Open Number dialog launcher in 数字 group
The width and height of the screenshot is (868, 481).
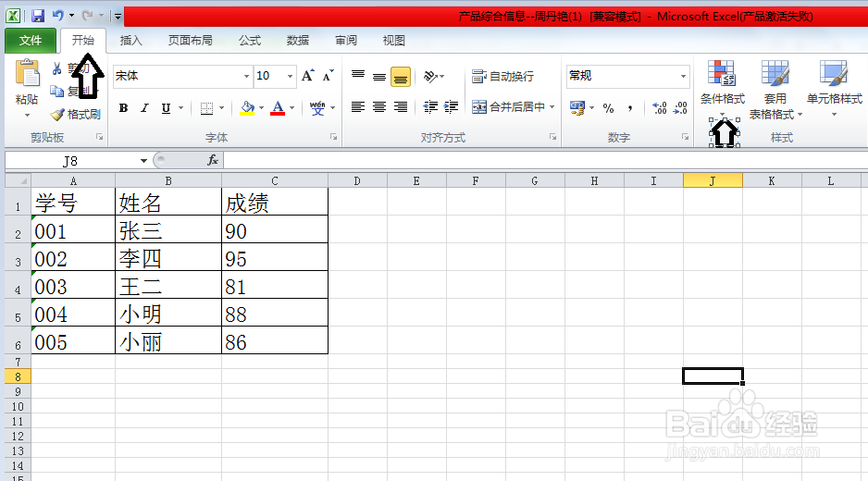pyautogui.click(x=685, y=137)
